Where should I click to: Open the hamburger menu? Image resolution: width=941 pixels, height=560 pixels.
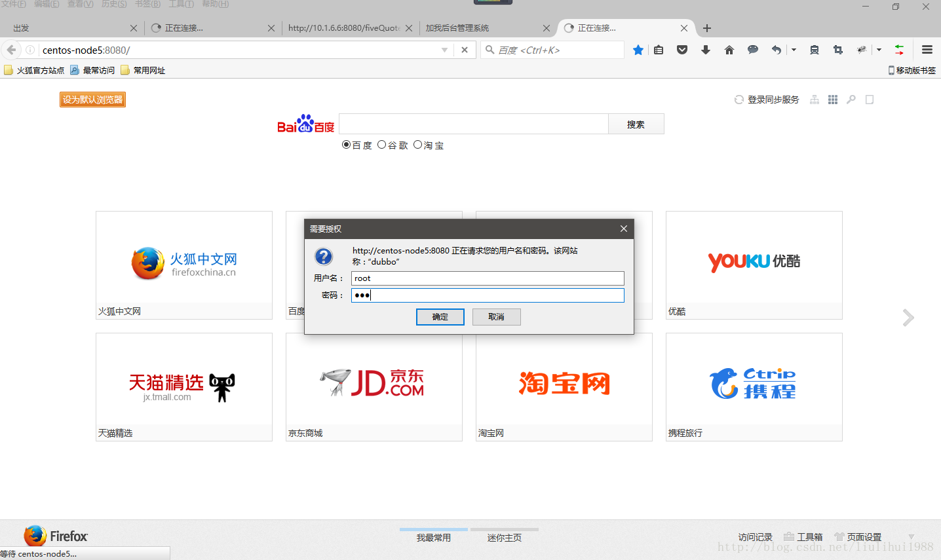pos(927,50)
